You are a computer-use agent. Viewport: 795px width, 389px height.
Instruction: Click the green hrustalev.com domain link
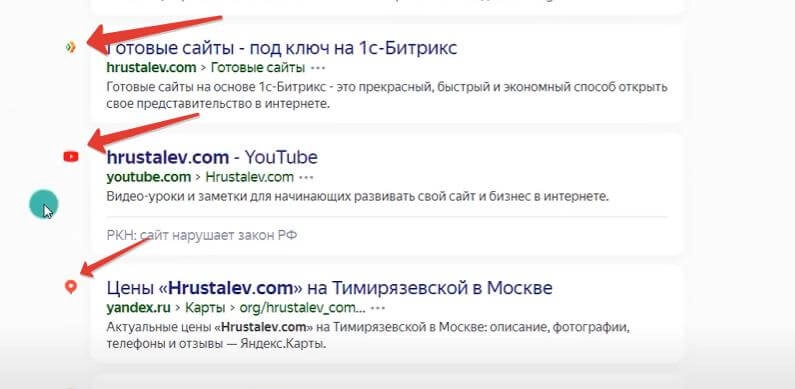[151, 67]
